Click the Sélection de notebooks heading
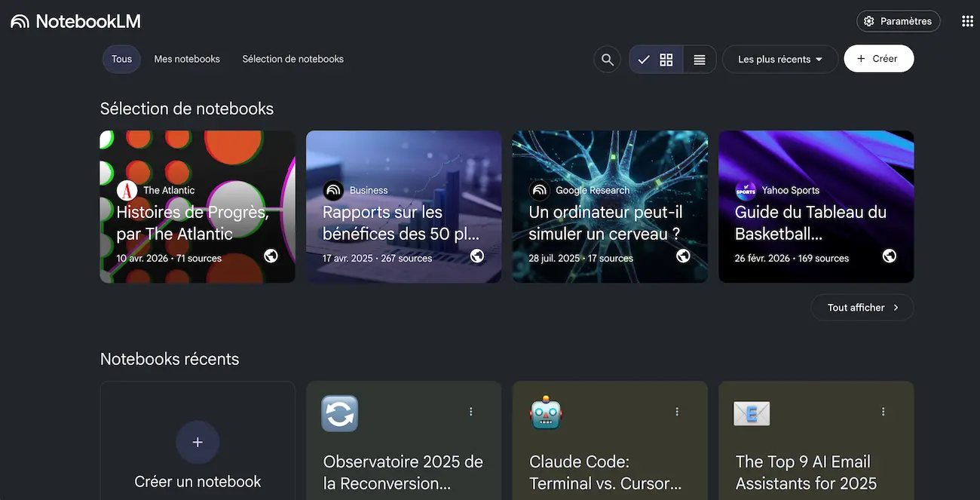The width and height of the screenshot is (980, 500). 187,109
